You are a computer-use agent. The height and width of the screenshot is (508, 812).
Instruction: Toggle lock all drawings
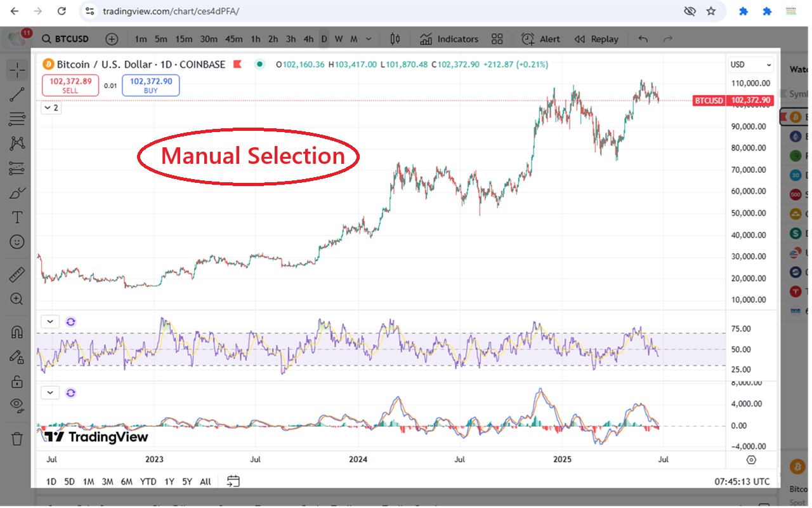[16, 382]
